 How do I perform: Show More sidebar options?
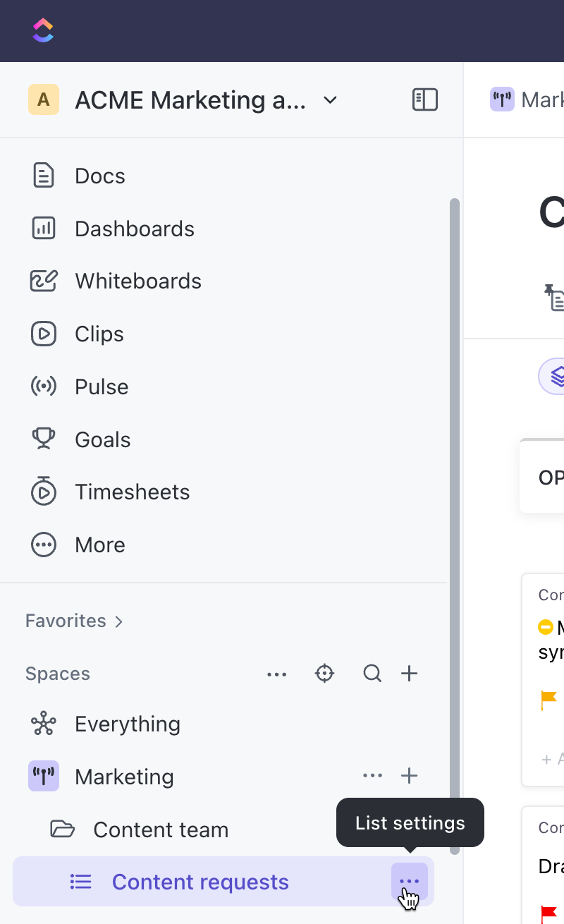point(99,545)
